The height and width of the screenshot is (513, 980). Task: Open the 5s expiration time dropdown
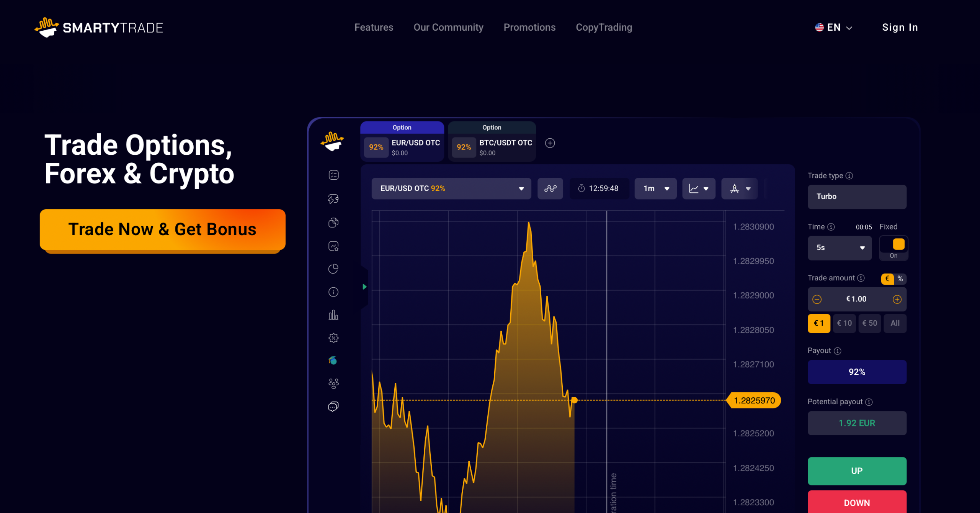(840, 248)
